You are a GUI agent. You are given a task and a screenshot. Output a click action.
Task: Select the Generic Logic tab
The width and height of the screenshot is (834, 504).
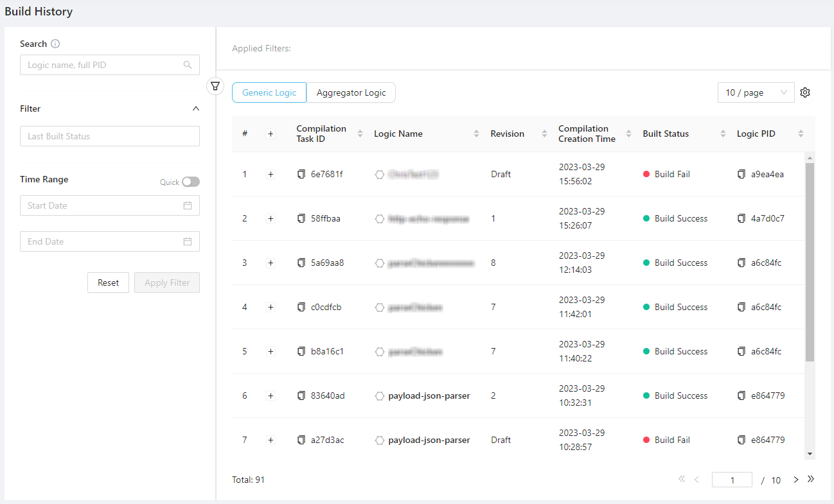(269, 92)
